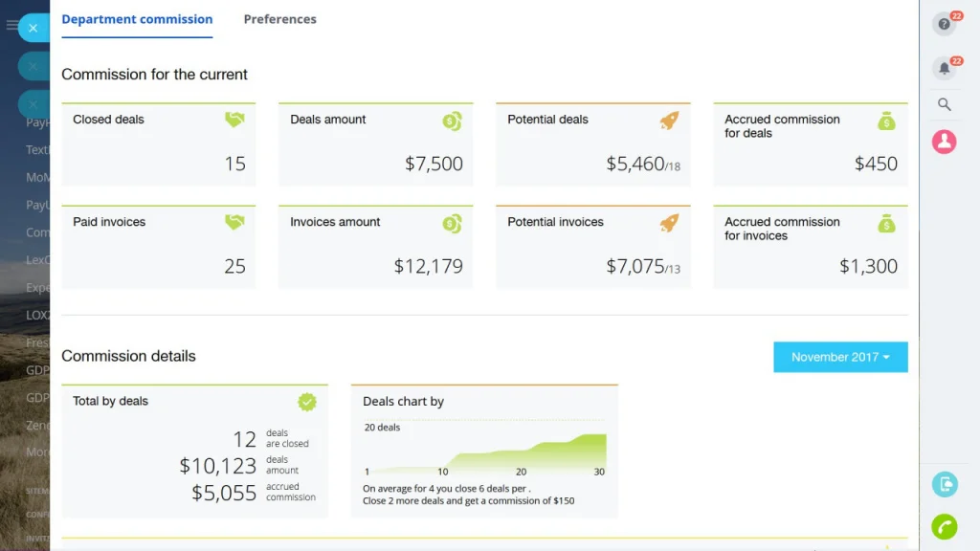The width and height of the screenshot is (980, 551).
Task: Click the Closed deals handshake icon
Action: click(234, 120)
